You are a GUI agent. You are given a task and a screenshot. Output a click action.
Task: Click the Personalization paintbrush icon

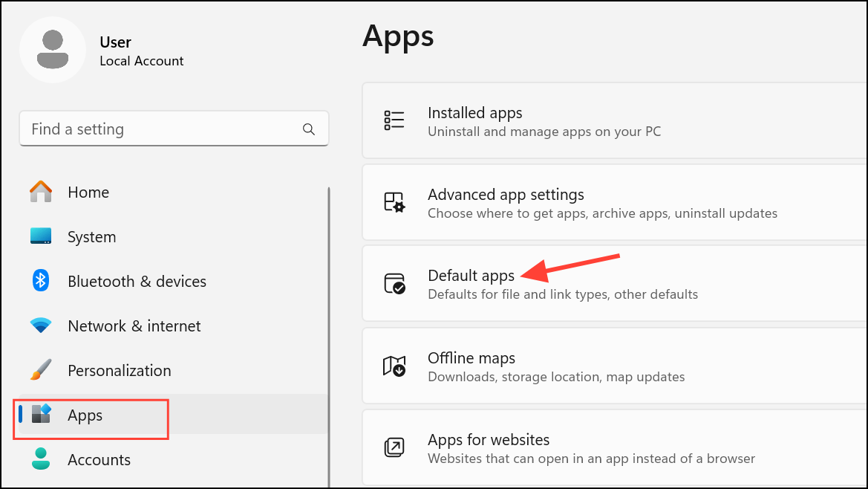pos(41,370)
